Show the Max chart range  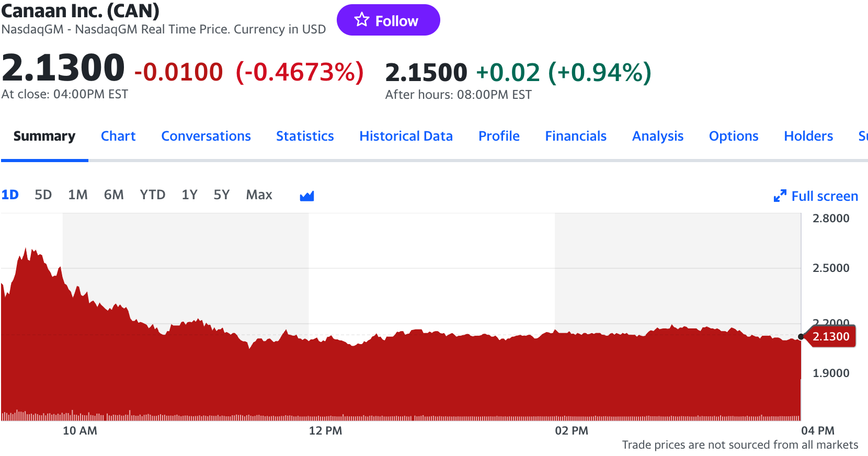[x=259, y=195]
